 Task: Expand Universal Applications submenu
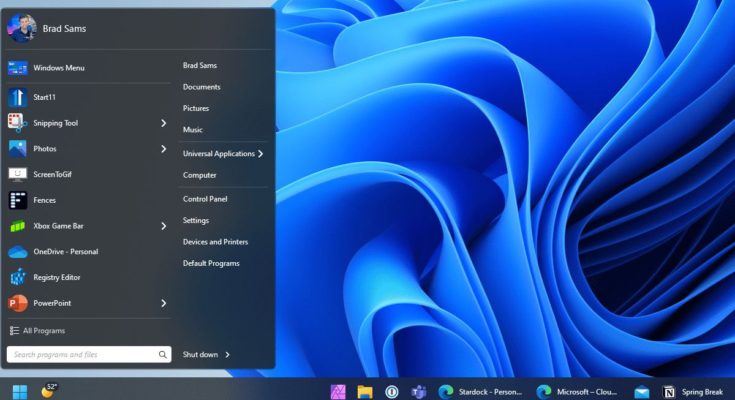click(x=260, y=154)
